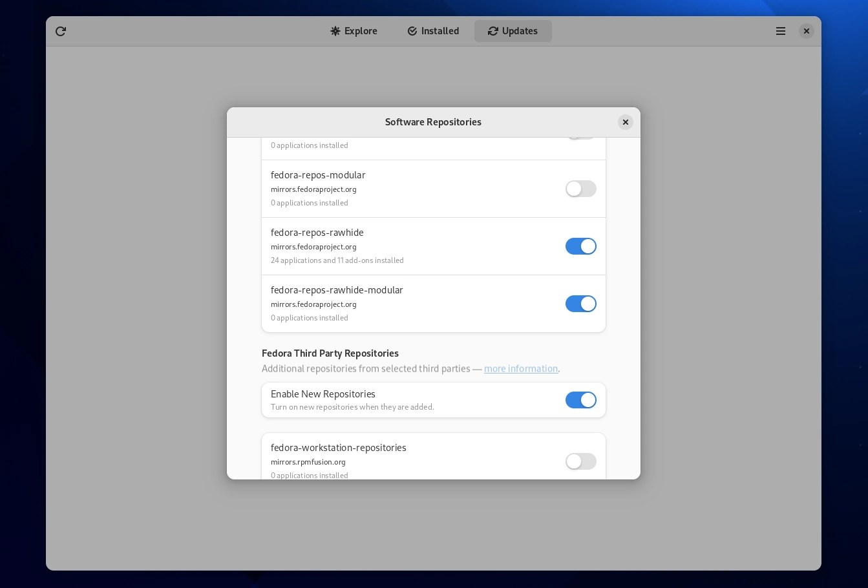Click the '24 applications and 11 add-ons installed' text
The width and height of the screenshot is (868, 588).
[337, 260]
